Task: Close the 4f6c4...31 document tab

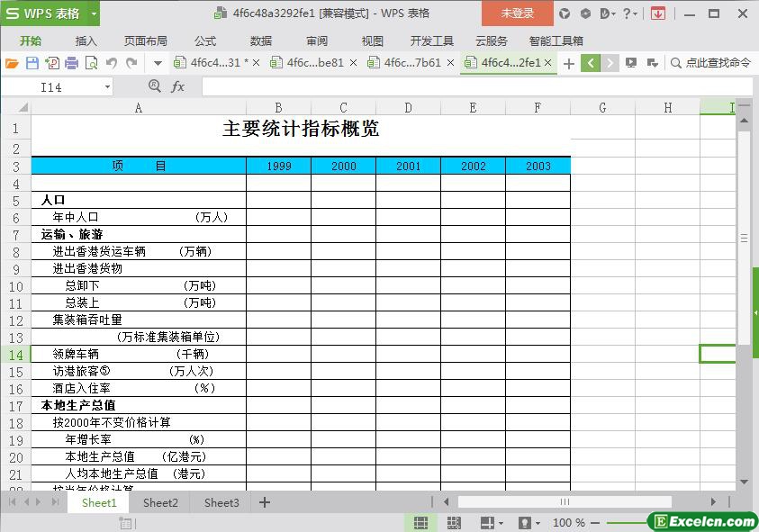Action: 256,63
